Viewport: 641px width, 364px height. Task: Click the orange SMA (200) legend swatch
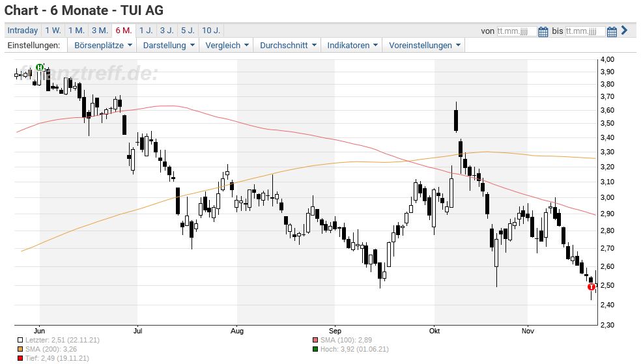click(20, 349)
